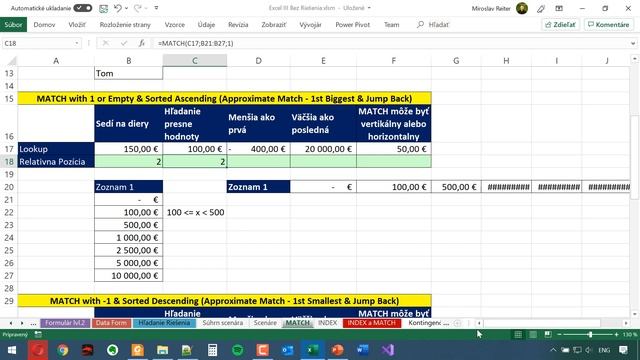Select cell containing Tom
Viewport: 640px width, 360px height.
tap(129, 73)
